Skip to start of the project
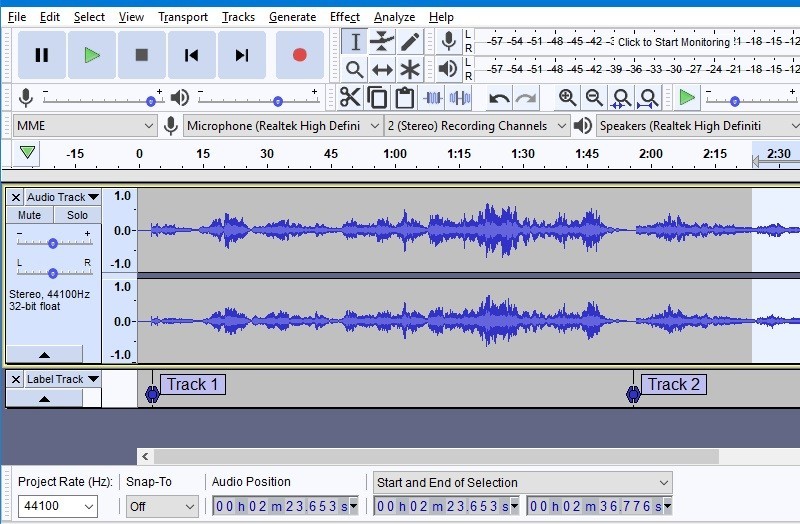Screen dimensions: 800x524 point(192,55)
